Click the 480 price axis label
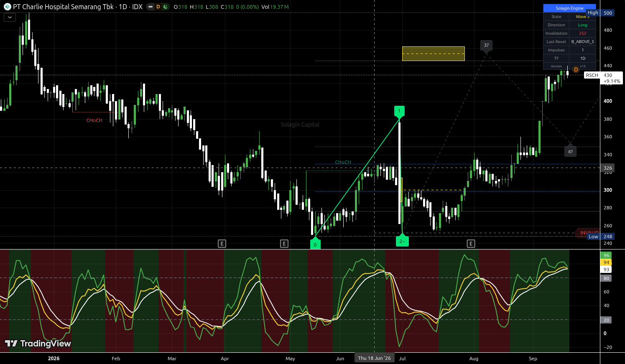This screenshot has height=364, width=625. 608,30
